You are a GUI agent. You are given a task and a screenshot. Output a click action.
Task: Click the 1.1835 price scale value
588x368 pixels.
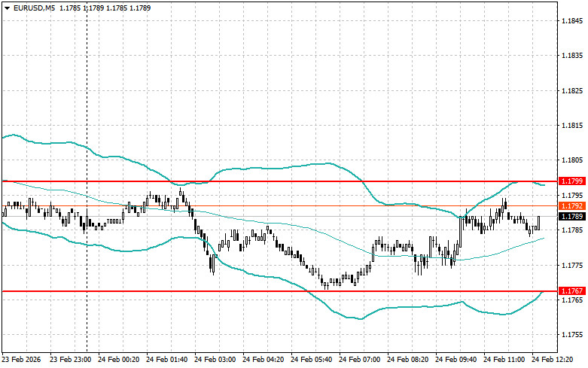(x=572, y=56)
